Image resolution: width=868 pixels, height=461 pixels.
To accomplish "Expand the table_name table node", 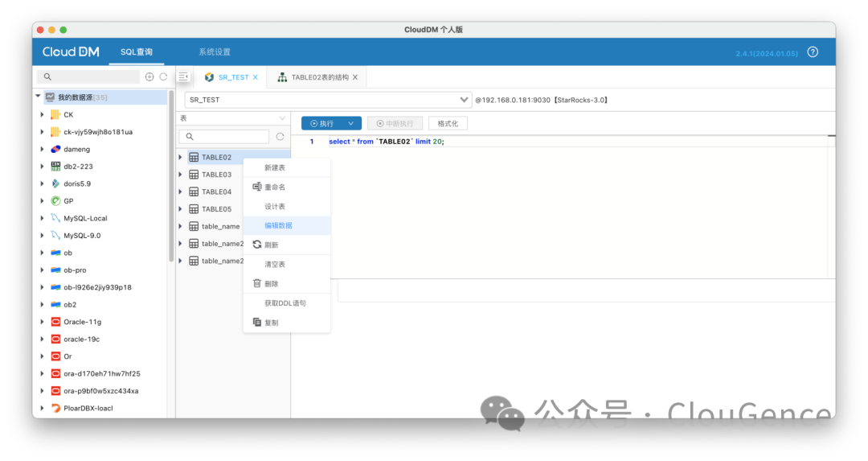I will pyautogui.click(x=181, y=226).
